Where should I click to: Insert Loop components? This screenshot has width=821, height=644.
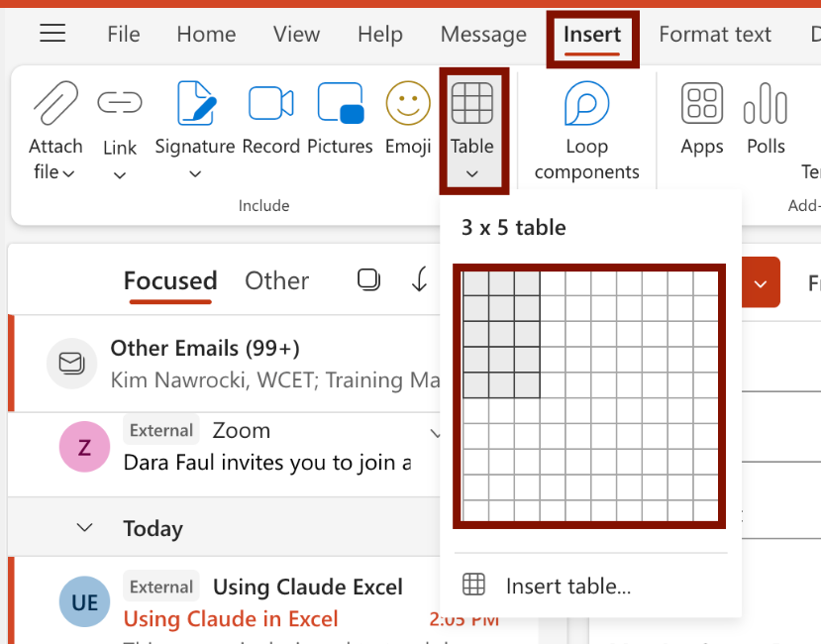tap(586, 102)
